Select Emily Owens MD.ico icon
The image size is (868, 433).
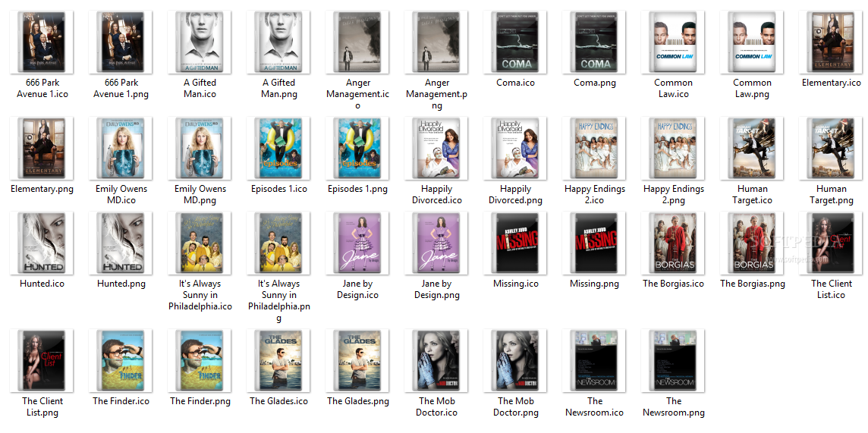(x=121, y=148)
